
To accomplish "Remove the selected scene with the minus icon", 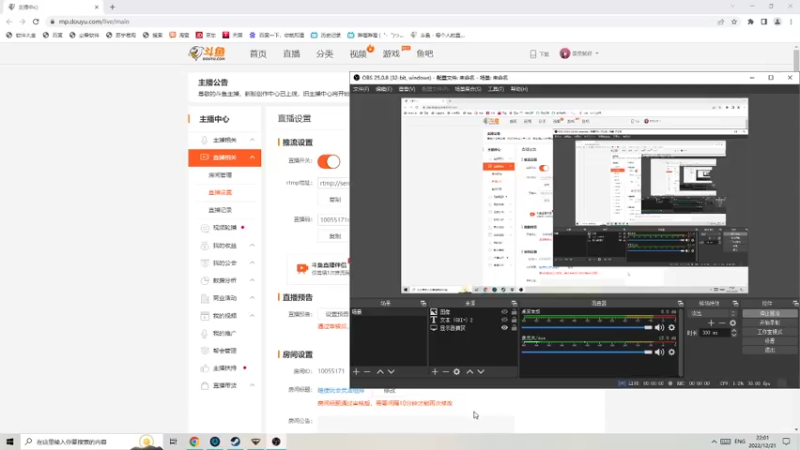I will 367,371.
